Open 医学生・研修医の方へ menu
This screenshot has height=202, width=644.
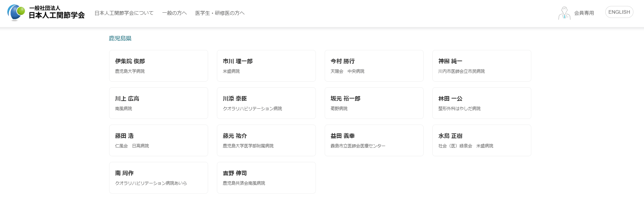220,13
